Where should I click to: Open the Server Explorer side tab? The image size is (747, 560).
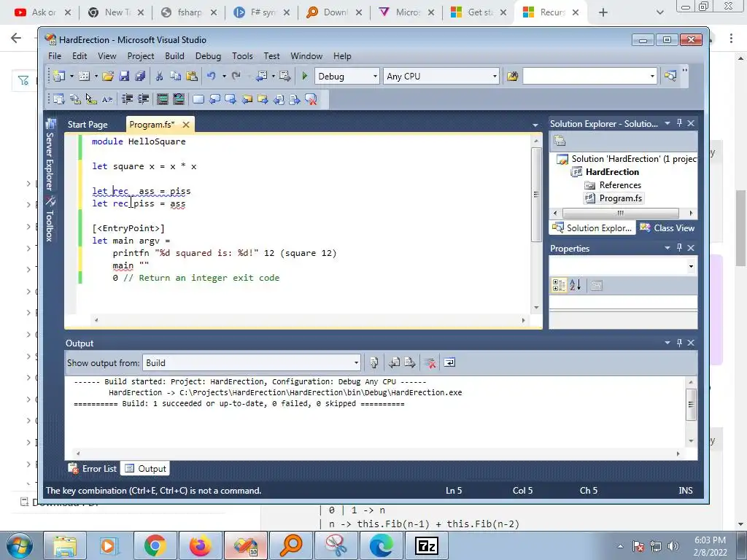(x=50, y=155)
